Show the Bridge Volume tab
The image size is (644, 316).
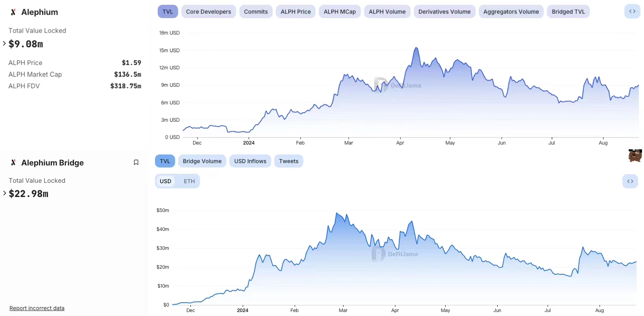(202, 161)
